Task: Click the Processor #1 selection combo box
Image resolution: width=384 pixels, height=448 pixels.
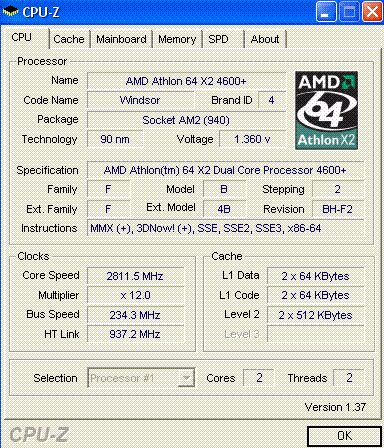Action: tap(141, 378)
